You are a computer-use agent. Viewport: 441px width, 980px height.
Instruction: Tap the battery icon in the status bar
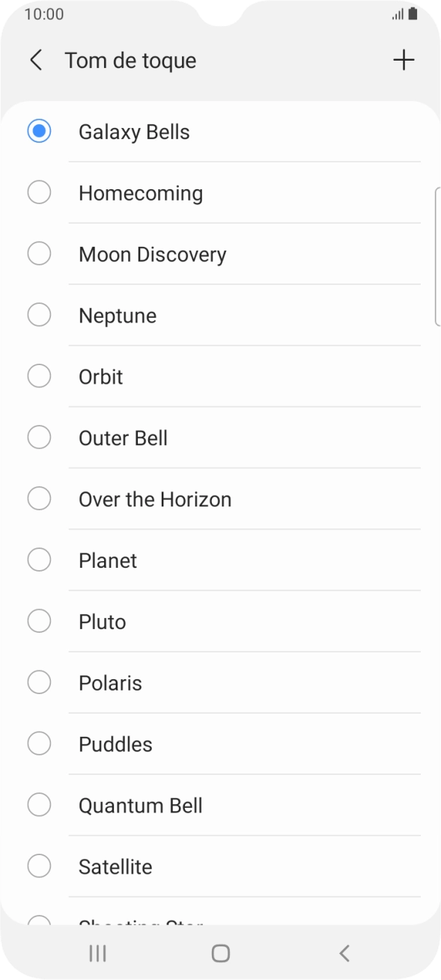pyautogui.click(x=414, y=13)
